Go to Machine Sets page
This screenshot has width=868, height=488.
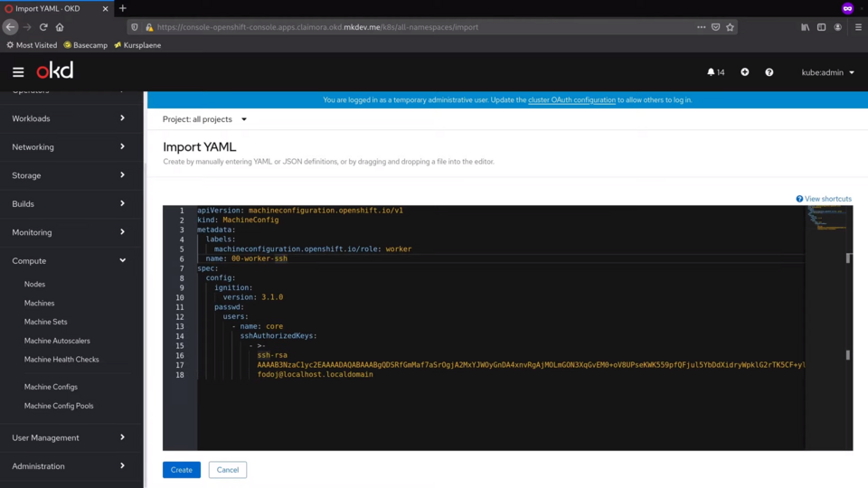click(x=45, y=322)
